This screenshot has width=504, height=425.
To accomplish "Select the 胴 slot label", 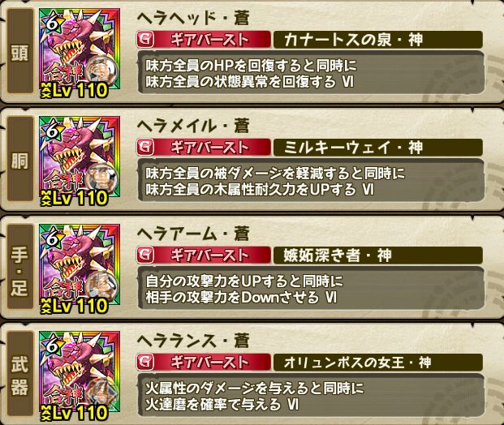I will pyautogui.click(x=20, y=159).
